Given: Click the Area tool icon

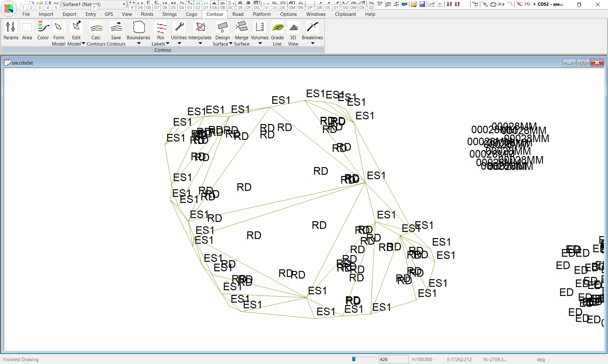Looking at the screenshot, I should pos(27,28).
